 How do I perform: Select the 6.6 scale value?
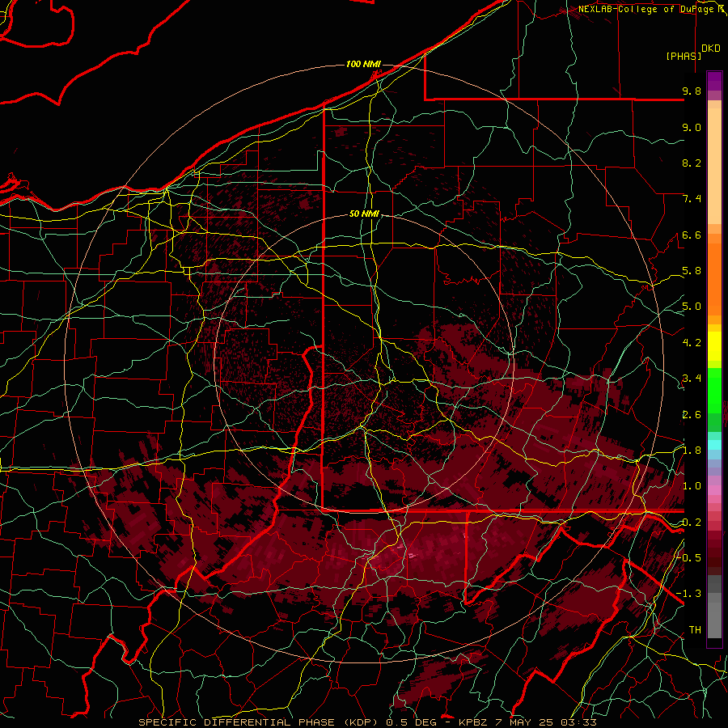692,235
